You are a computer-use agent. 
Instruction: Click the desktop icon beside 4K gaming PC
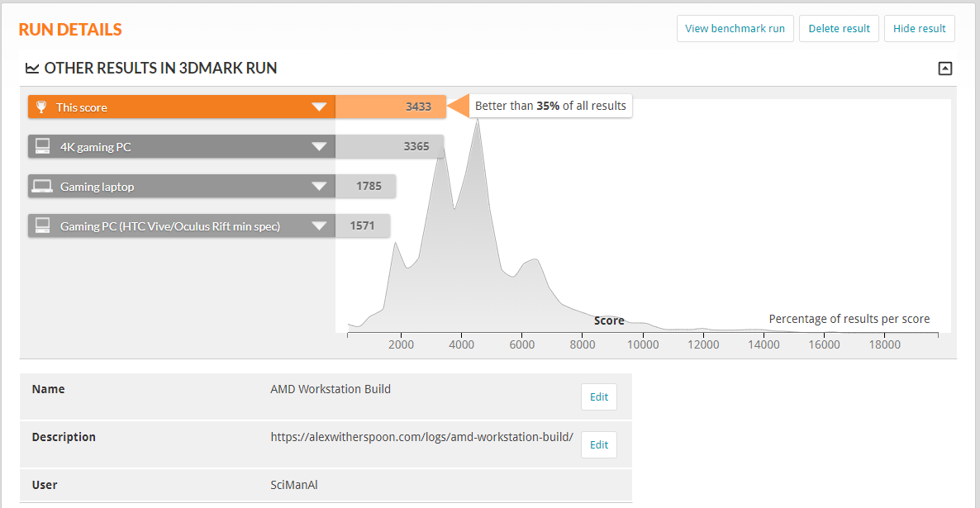pyautogui.click(x=41, y=147)
